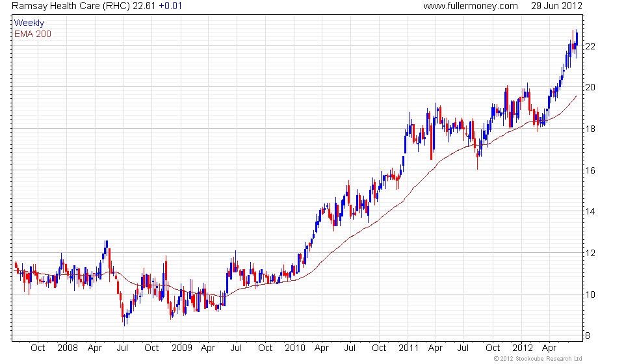Image resolution: width=637 pixels, height=364 pixels.
Task: Click the latest candlestick at the chart high
Action: click(577, 43)
